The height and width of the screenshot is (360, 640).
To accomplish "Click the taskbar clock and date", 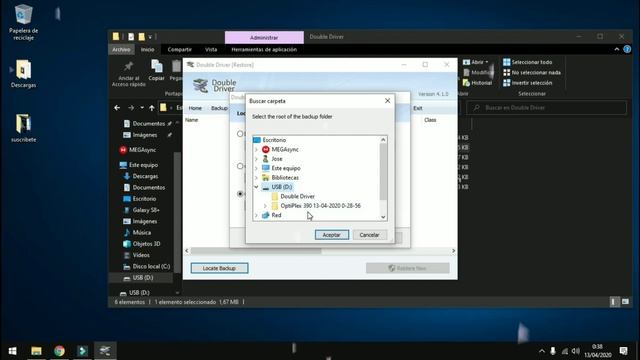I will point(598,351).
